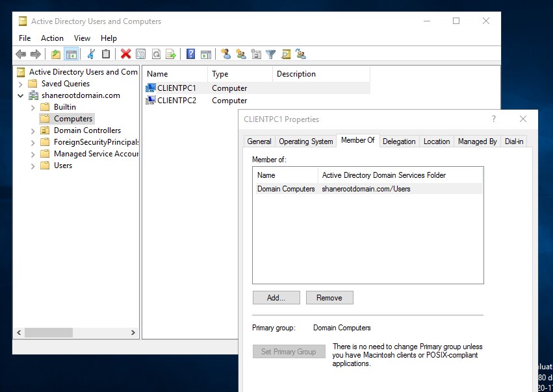
Task: Switch to the Managed By tab
Action: point(478,141)
